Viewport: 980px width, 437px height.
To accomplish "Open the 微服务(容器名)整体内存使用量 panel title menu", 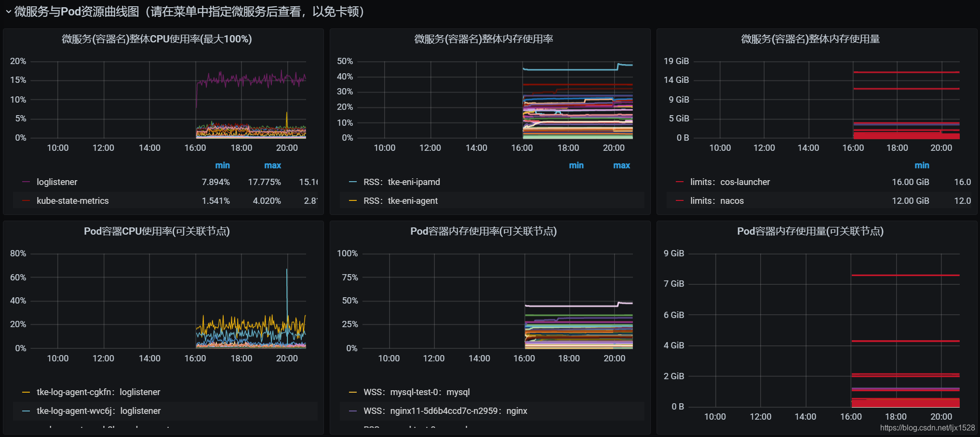I will click(810, 39).
